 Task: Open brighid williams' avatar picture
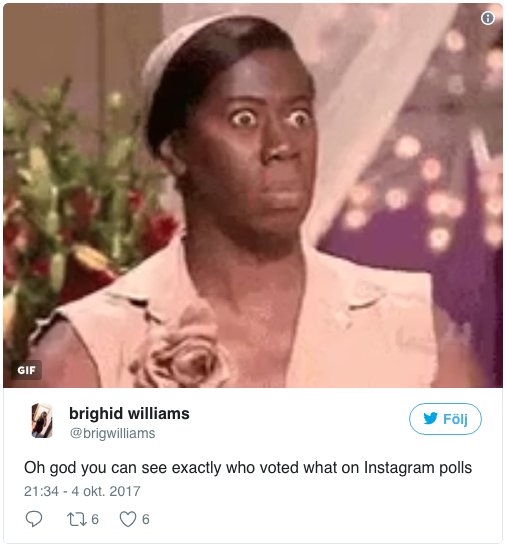[42, 420]
